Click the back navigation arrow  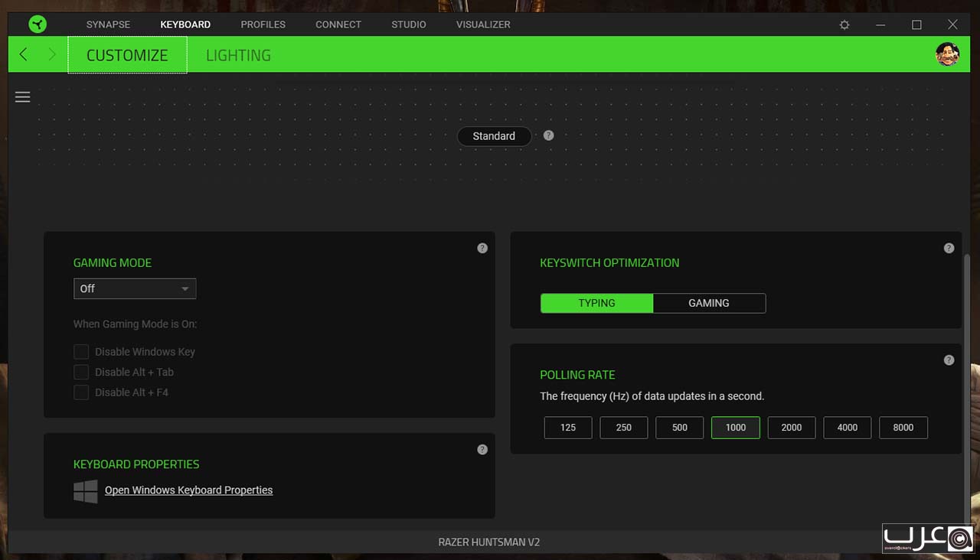[24, 54]
